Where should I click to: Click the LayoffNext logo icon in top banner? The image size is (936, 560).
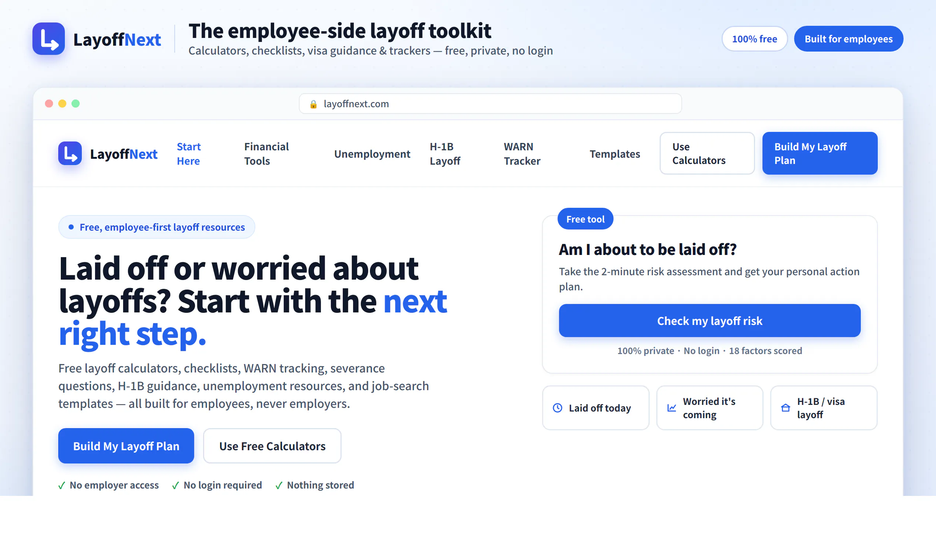pos(48,38)
